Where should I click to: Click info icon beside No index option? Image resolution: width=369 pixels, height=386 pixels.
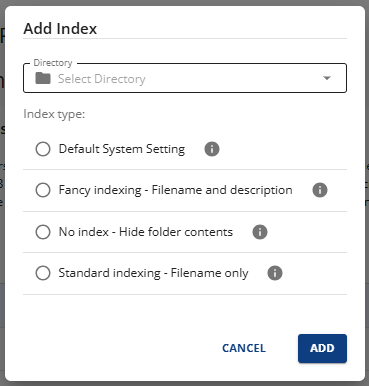point(260,232)
